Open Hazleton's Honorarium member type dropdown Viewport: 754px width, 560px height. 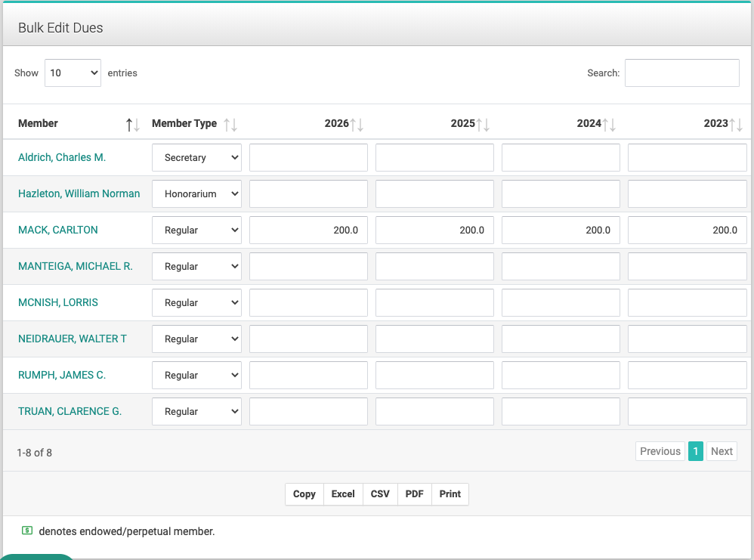196,193
